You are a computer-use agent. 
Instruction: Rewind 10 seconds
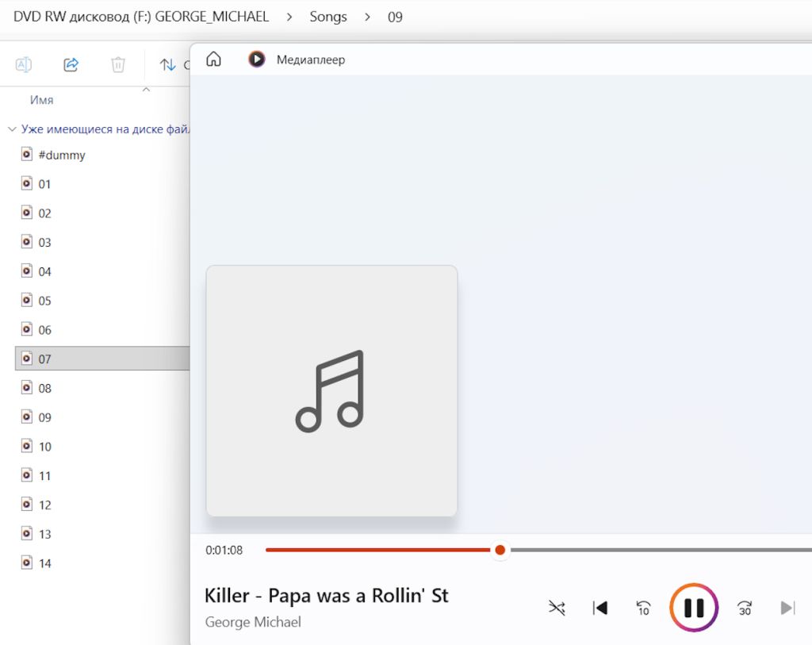[x=643, y=608]
